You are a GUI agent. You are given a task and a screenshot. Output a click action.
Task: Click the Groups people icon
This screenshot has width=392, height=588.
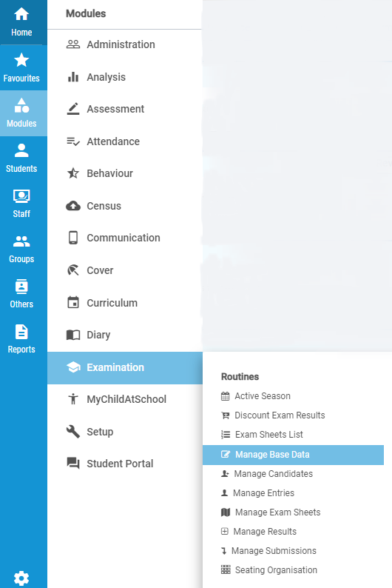(x=21, y=241)
